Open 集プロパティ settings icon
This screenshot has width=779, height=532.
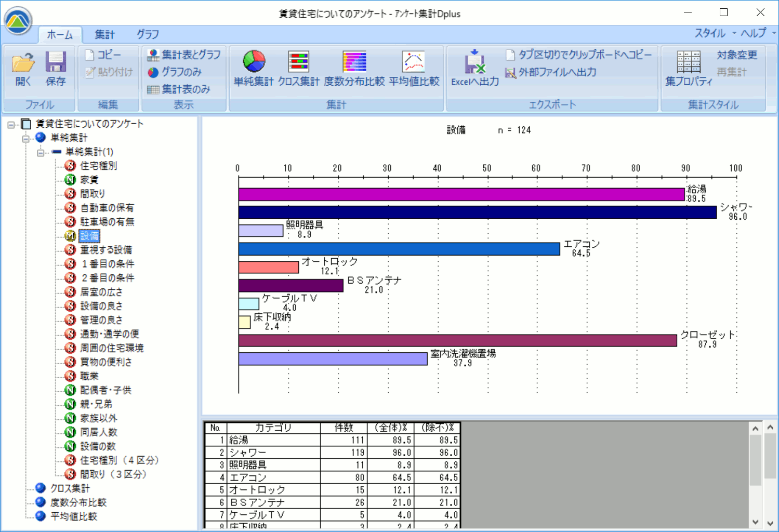689,68
